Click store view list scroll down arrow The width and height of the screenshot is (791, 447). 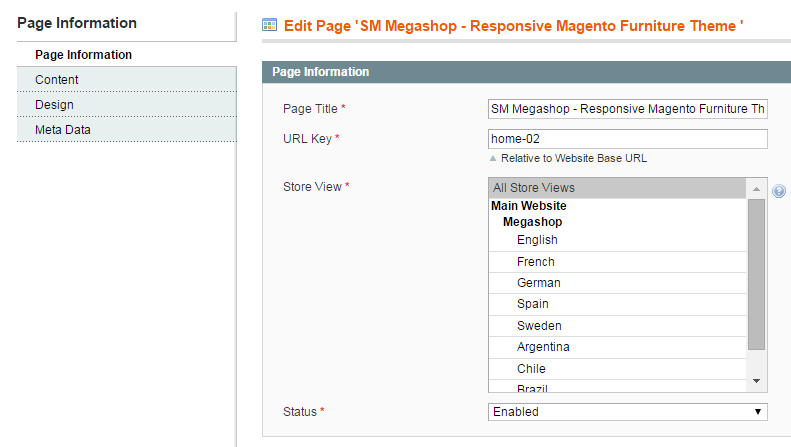click(756, 381)
